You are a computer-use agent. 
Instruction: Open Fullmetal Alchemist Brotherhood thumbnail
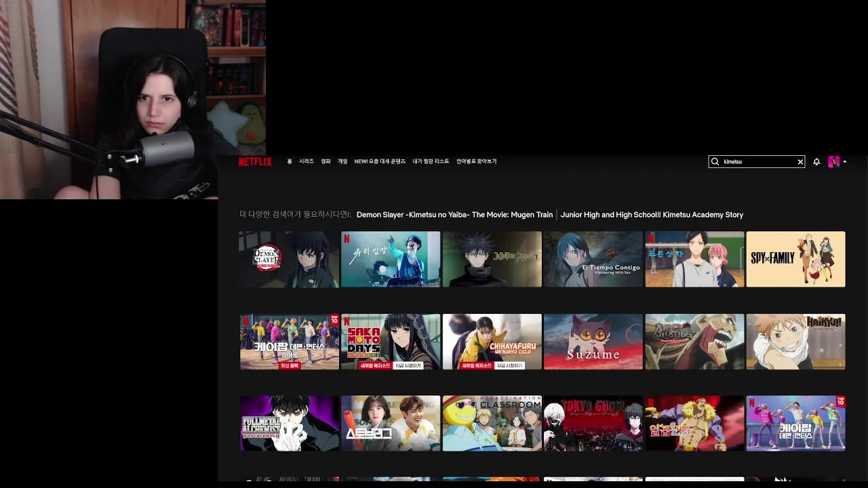289,424
